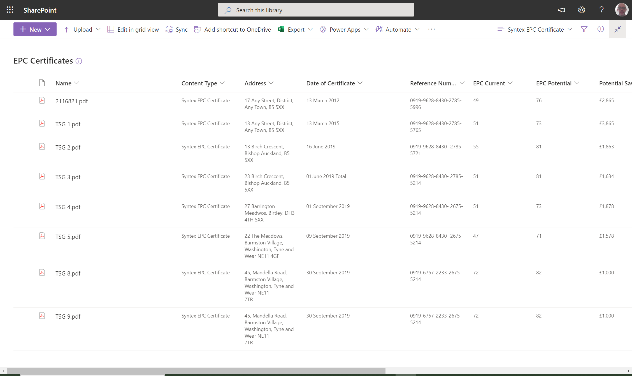
Task: Select the EPC Current cell of TSG 8.pdf
Action: pyautogui.click(x=476, y=273)
